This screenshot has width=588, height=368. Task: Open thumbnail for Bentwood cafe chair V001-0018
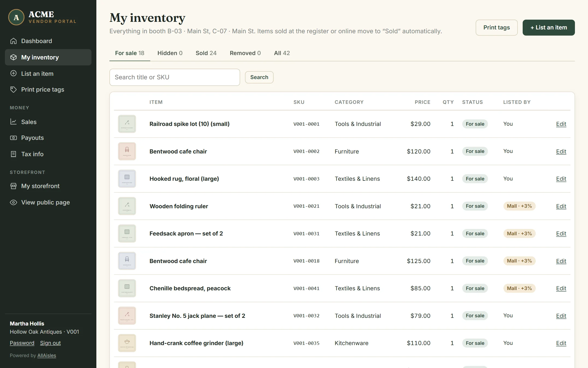(x=127, y=261)
